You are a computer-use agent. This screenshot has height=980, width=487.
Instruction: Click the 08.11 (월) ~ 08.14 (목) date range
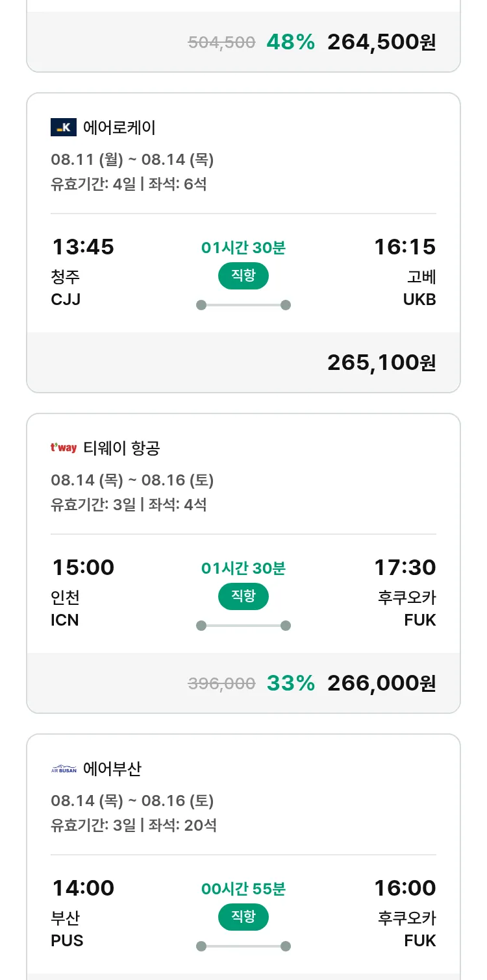pyautogui.click(x=132, y=160)
